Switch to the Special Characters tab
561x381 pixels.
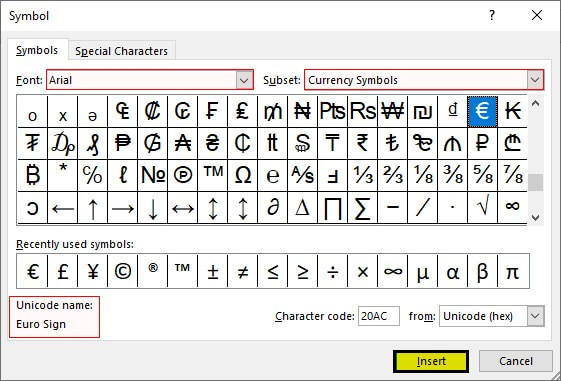click(122, 51)
